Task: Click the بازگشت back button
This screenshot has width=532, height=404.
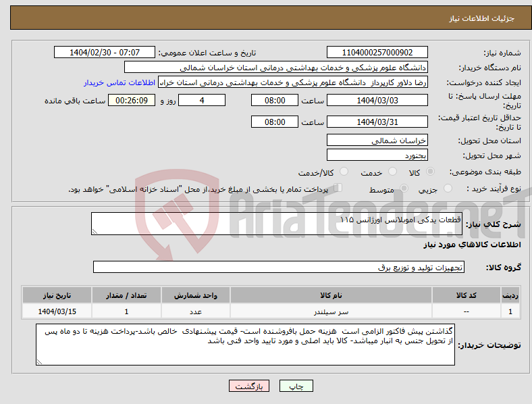Action: pyautogui.click(x=249, y=386)
